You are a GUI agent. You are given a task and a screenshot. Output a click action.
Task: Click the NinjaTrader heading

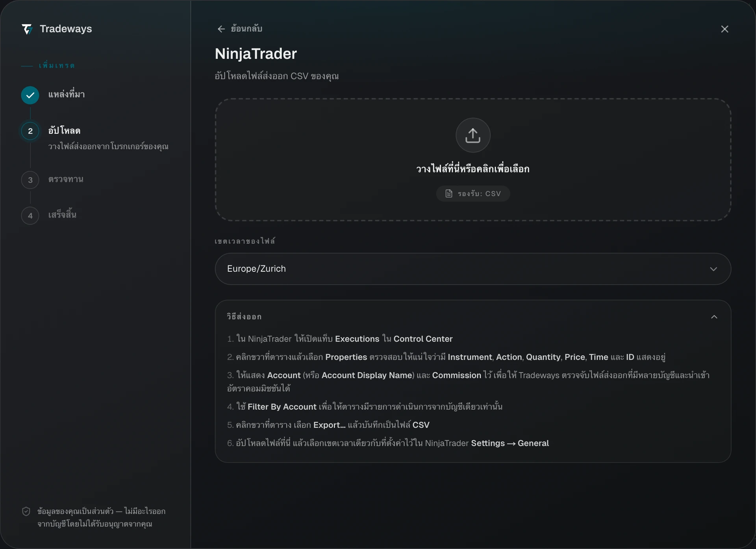(256, 54)
